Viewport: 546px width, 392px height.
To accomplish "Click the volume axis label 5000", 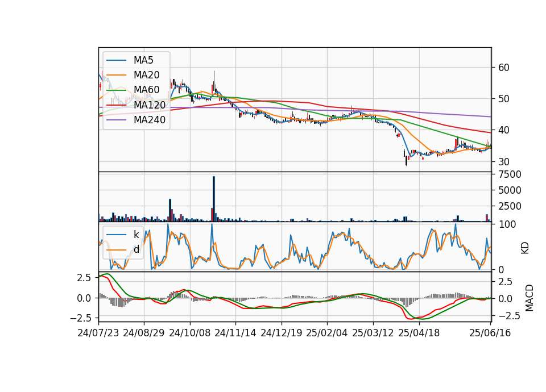I will (x=510, y=190).
